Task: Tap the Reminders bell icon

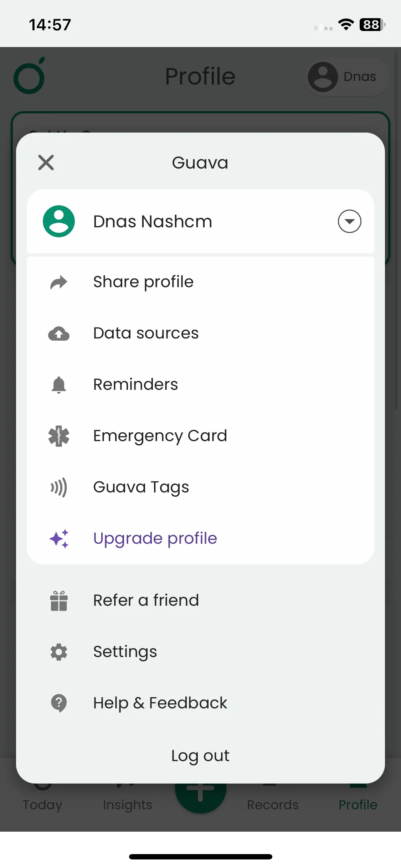Action: [59, 385]
